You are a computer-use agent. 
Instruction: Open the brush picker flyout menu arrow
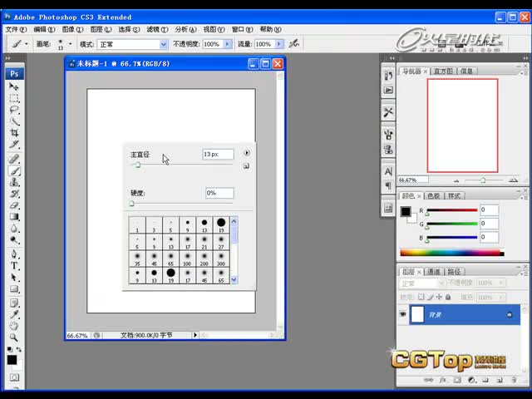[247, 153]
